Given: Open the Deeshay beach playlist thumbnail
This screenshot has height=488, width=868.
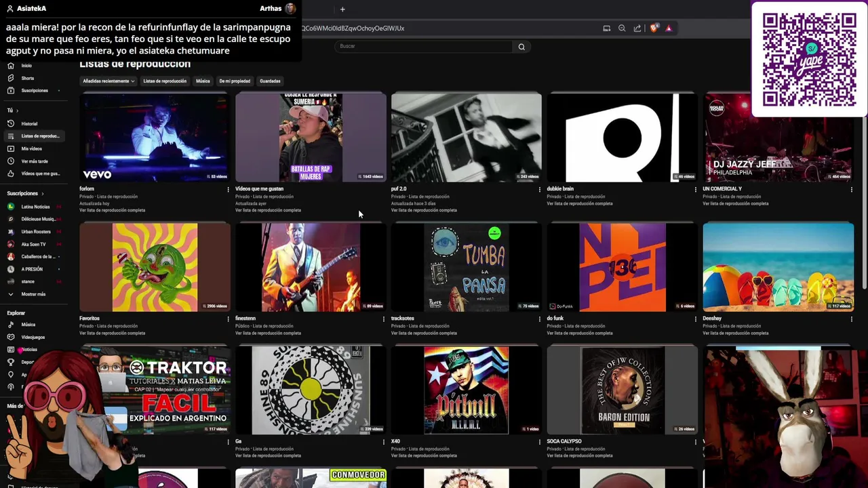Looking at the screenshot, I should (778, 267).
